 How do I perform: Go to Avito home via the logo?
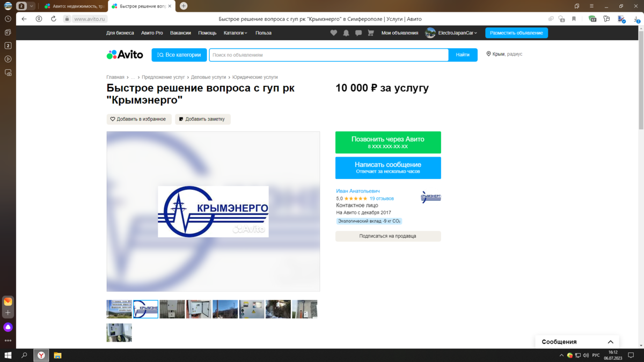coord(125,55)
